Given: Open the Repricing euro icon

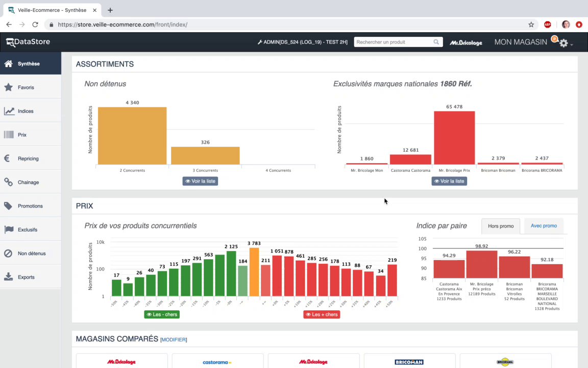Looking at the screenshot, I should pos(7,158).
